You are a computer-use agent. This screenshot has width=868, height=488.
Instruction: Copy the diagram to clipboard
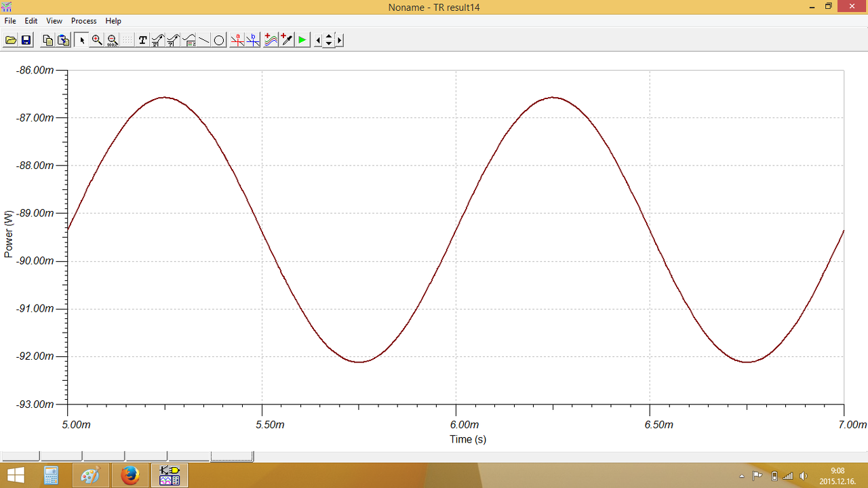tap(47, 40)
